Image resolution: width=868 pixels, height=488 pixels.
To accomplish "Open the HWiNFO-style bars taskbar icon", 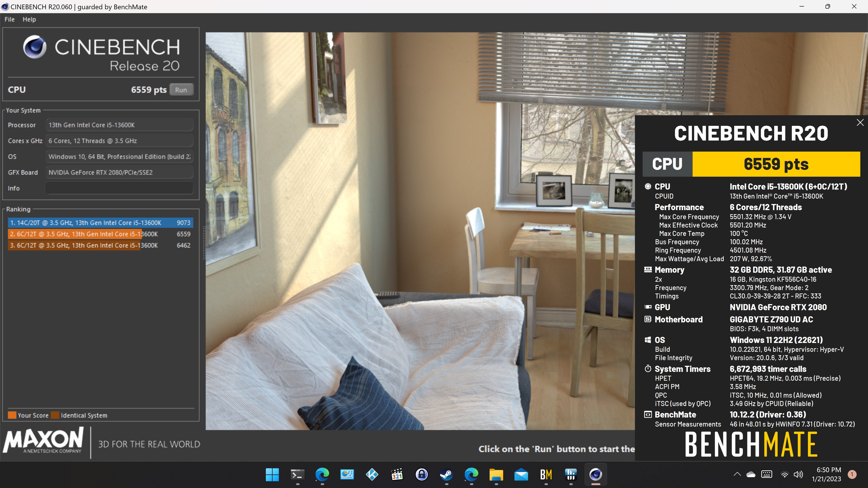I will click(x=571, y=474).
